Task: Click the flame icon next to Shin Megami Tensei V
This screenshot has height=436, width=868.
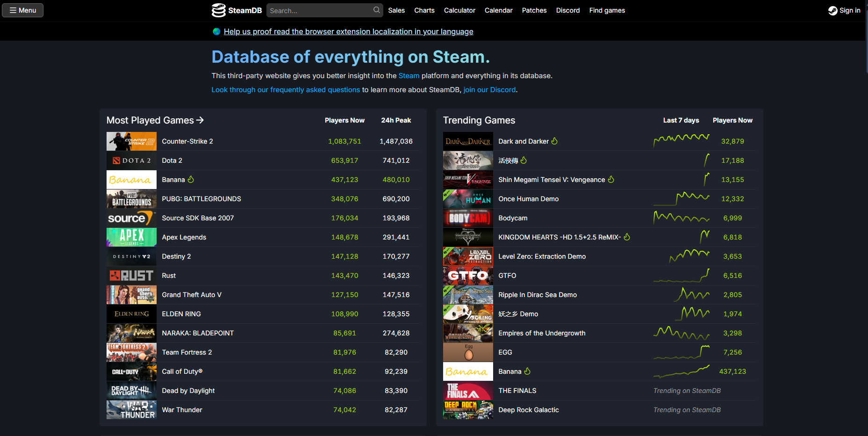Action: (x=611, y=179)
